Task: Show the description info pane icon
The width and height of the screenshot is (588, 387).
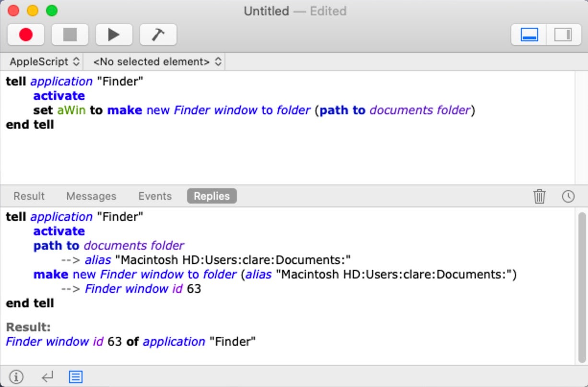Action: tap(16, 377)
